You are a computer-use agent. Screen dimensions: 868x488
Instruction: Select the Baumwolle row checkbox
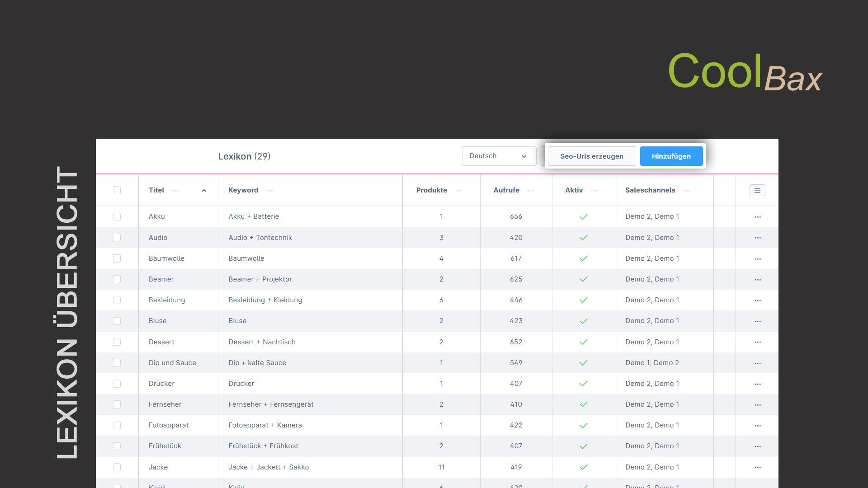click(x=117, y=258)
